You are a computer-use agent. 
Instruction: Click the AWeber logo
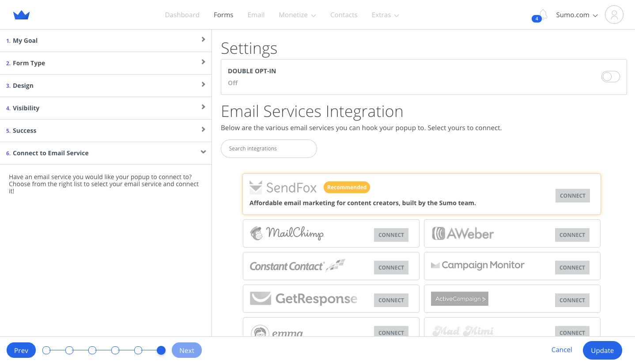click(x=462, y=233)
